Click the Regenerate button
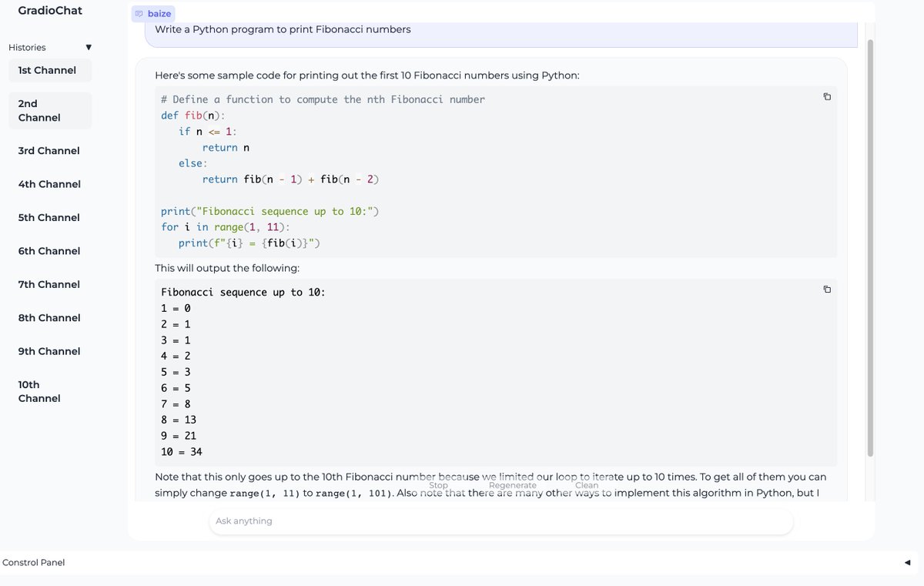This screenshot has width=924, height=586. (x=512, y=485)
